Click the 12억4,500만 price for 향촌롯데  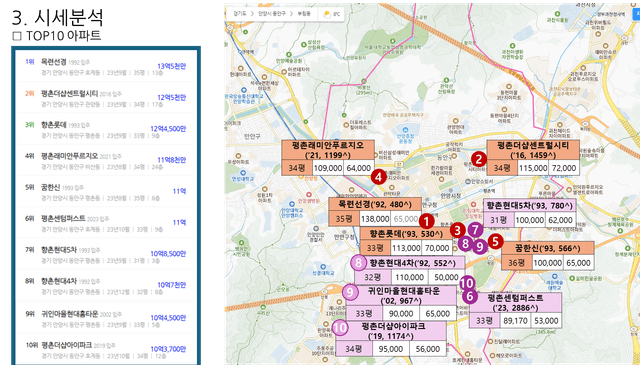coord(168,129)
